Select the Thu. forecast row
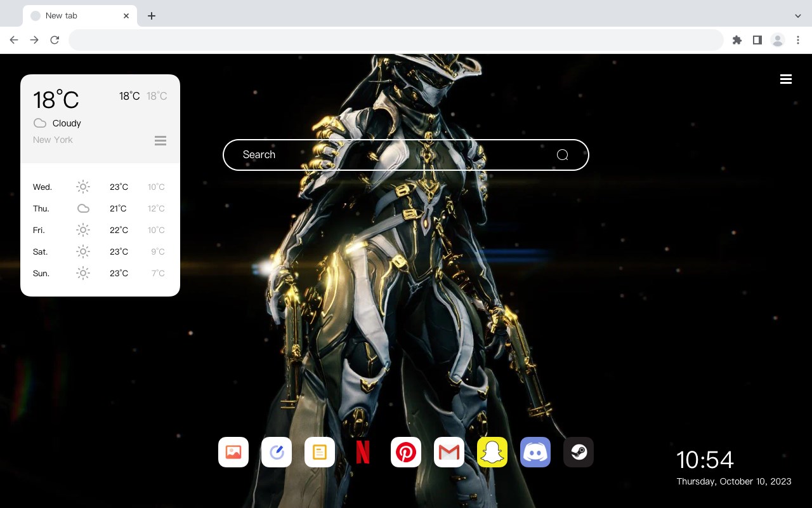The height and width of the screenshot is (508, 812). point(100,208)
